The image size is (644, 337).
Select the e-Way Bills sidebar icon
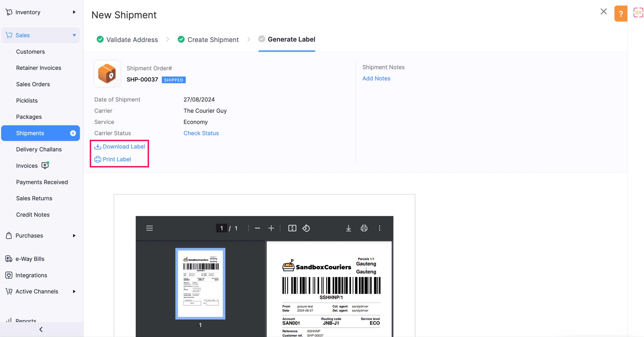click(9, 259)
